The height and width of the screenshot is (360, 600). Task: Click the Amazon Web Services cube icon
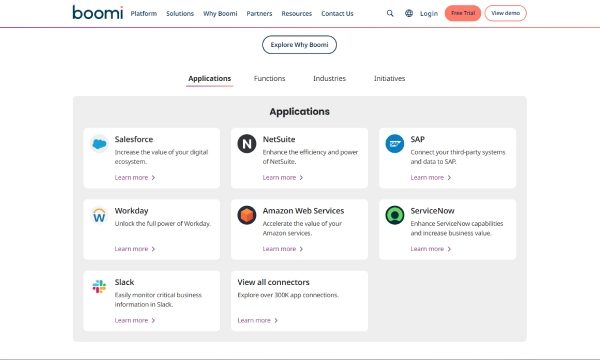(247, 215)
